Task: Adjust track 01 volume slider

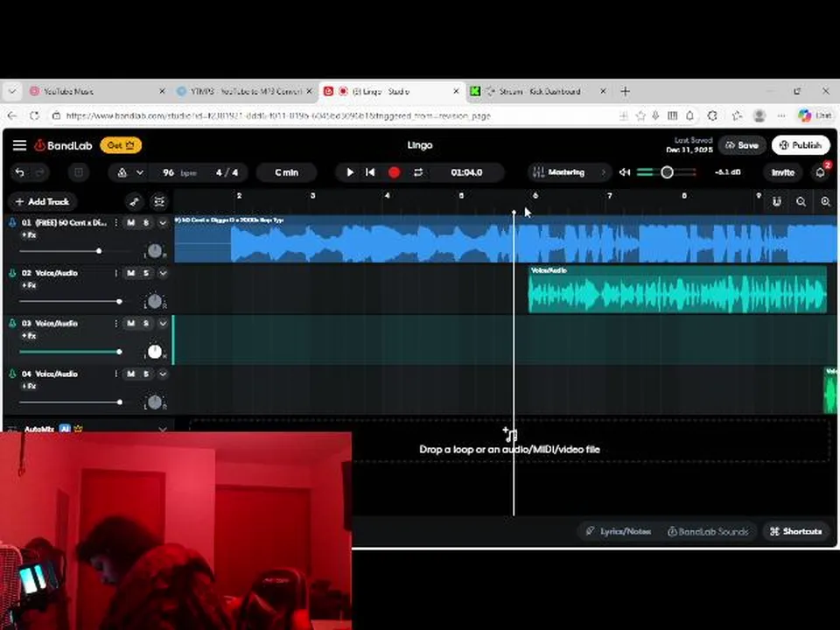Action: [x=99, y=251]
